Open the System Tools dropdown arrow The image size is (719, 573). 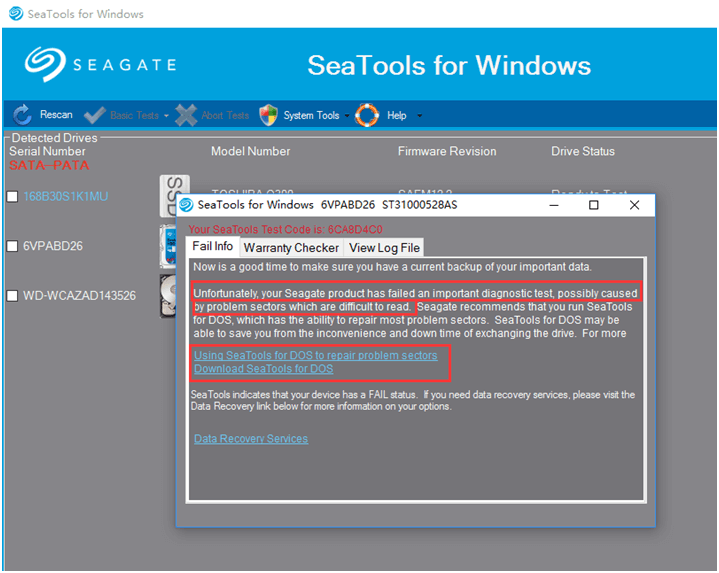[x=347, y=116]
